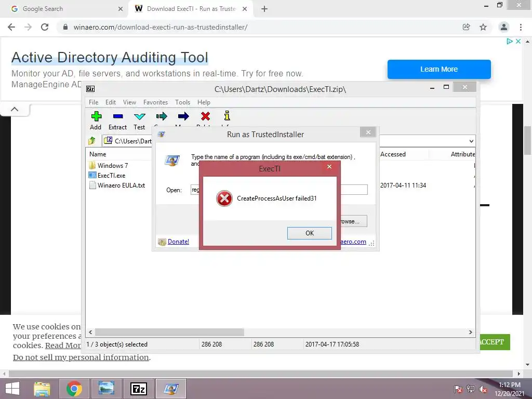Switch to Chrome on the taskbar
Image resolution: width=532 pixels, height=399 pixels.
(74, 389)
